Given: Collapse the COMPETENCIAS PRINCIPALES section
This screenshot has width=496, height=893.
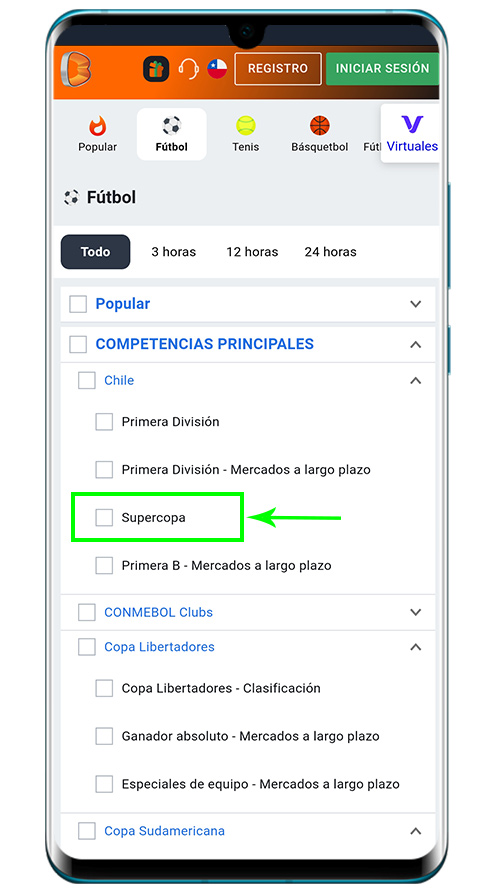Looking at the screenshot, I should 416,345.
